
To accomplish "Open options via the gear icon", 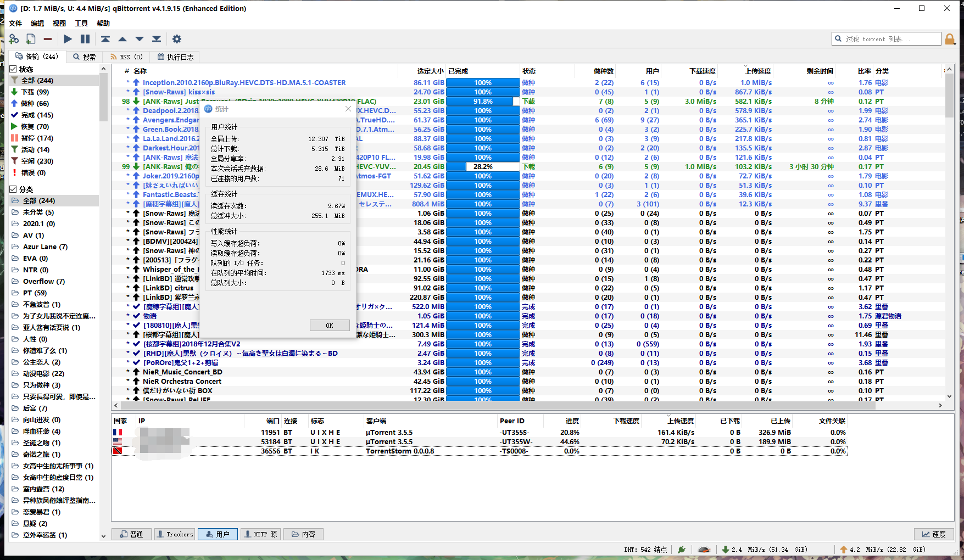I will coord(177,39).
